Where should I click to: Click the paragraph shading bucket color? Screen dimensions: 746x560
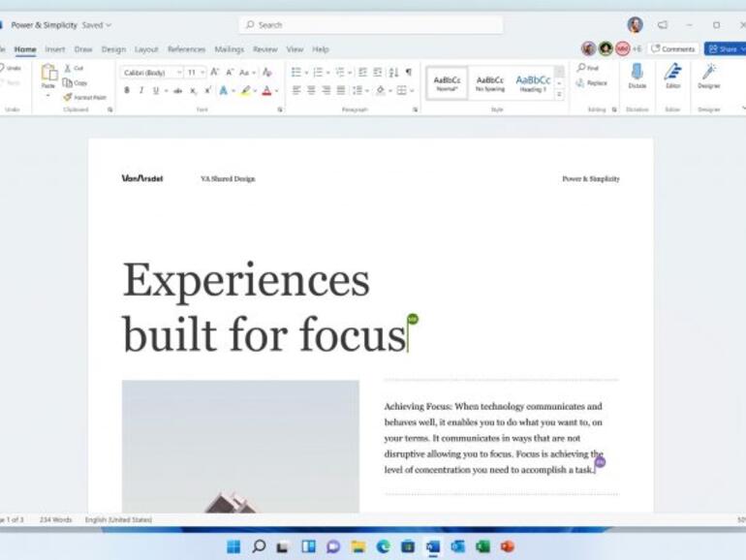pos(380,90)
